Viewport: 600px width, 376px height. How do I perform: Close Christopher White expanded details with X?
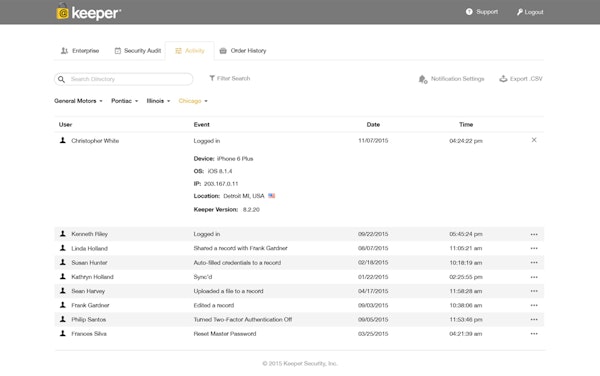pyautogui.click(x=534, y=140)
